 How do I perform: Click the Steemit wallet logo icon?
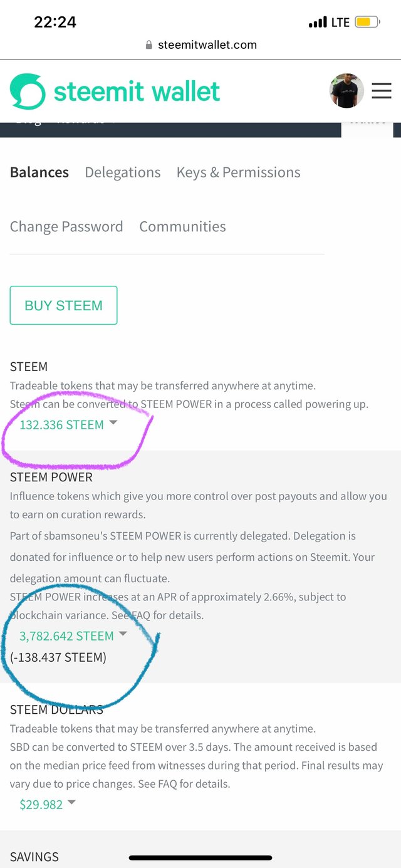[28, 92]
